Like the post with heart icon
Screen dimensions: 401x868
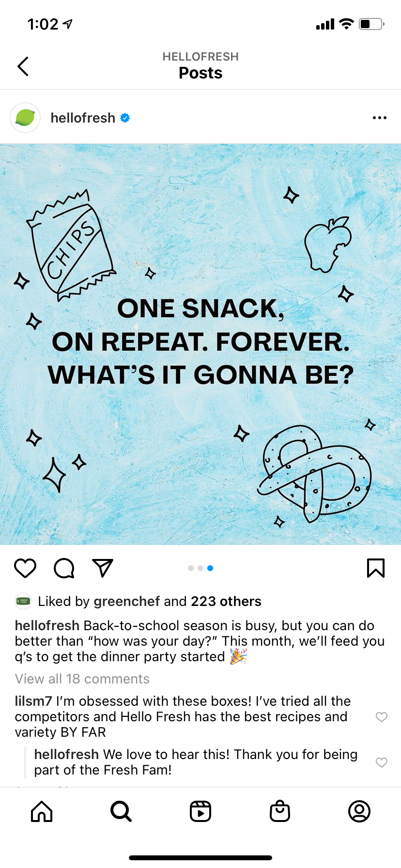(x=25, y=568)
